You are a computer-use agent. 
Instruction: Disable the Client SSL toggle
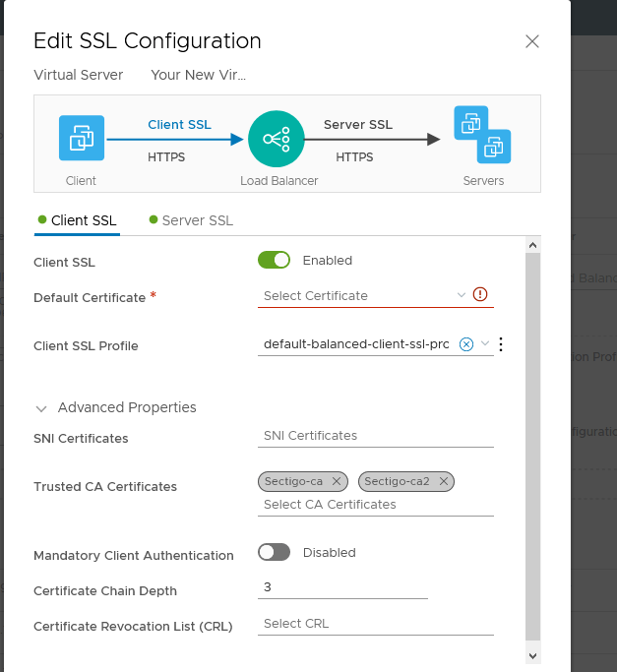tap(275, 260)
